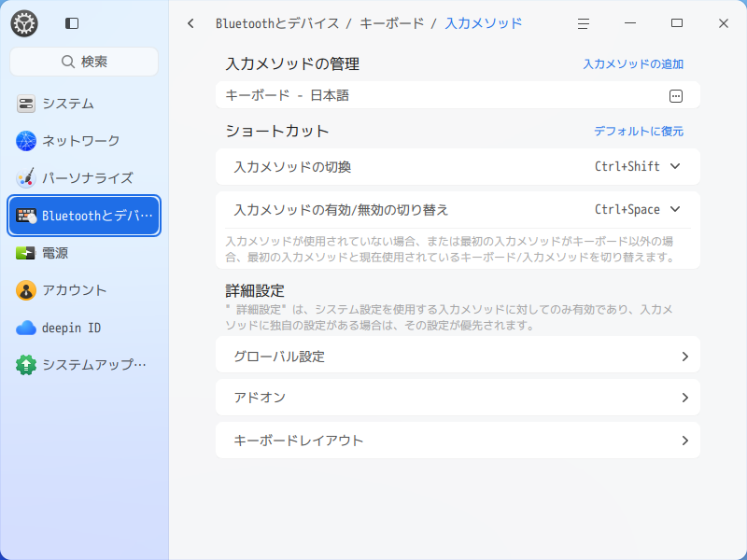Click the deepin ID cloud icon
The image size is (747, 560).
26,328
